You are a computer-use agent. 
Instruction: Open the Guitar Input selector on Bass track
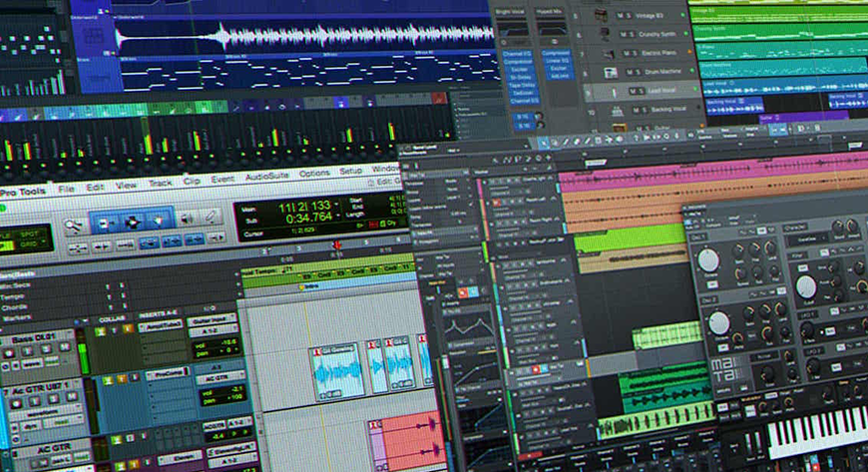click(214, 320)
